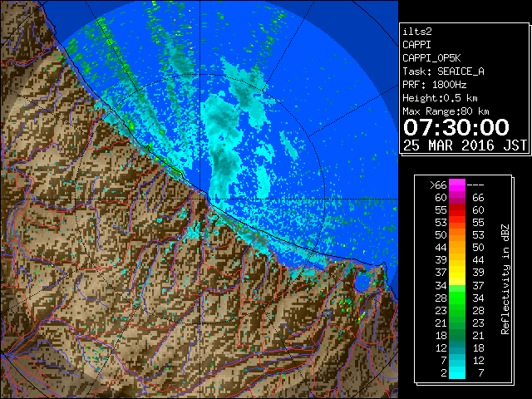Select the orange 50–53 dBZ legend band

point(457,234)
